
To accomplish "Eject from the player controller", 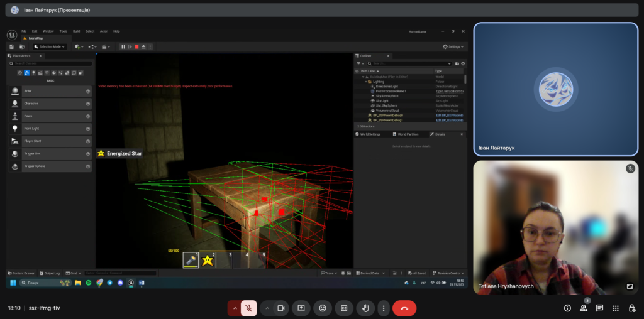I will [143, 46].
